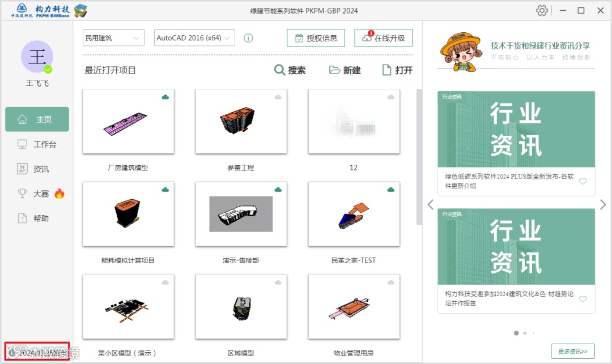
Task: Select the 主页 home tab
Action: [37, 119]
